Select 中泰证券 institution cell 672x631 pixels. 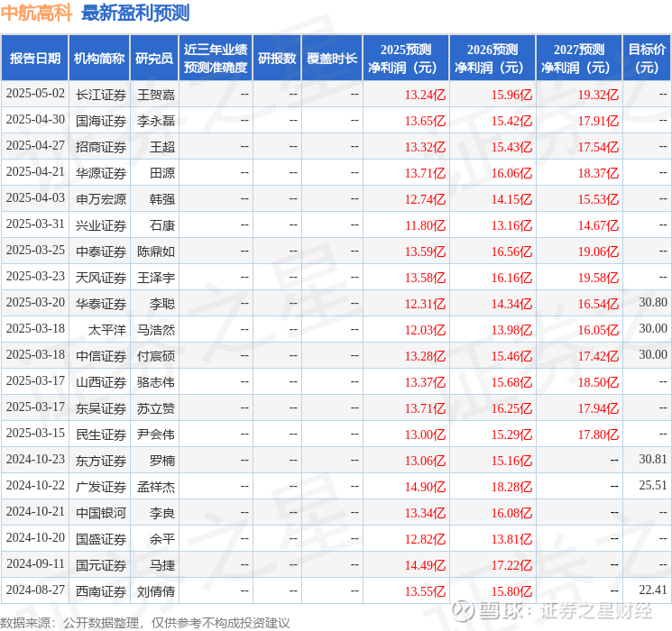101,251
